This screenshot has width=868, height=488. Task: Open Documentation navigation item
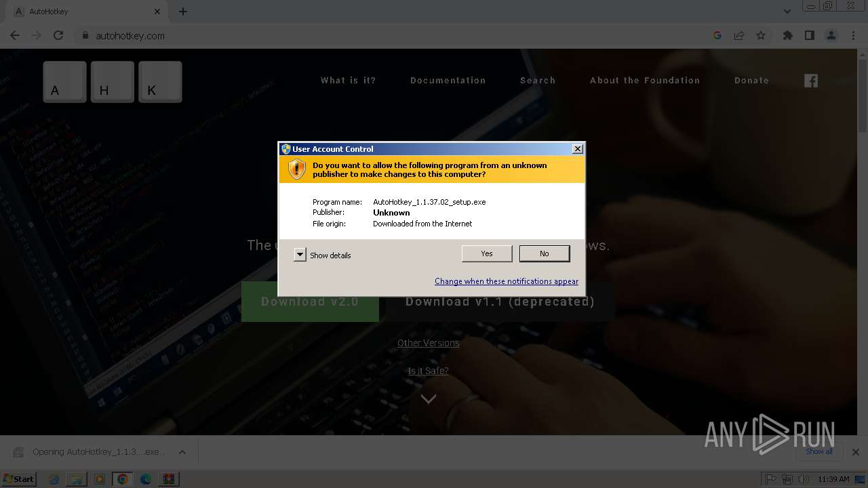(x=448, y=80)
